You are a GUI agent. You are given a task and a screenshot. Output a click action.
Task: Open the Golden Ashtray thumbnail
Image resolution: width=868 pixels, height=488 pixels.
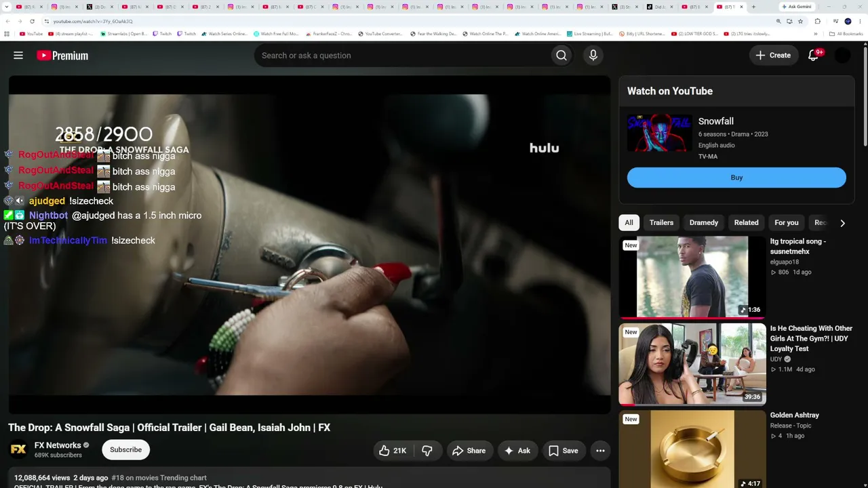click(x=692, y=449)
